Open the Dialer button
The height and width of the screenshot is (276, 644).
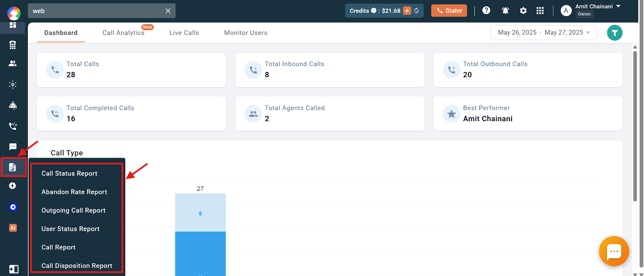[449, 11]
